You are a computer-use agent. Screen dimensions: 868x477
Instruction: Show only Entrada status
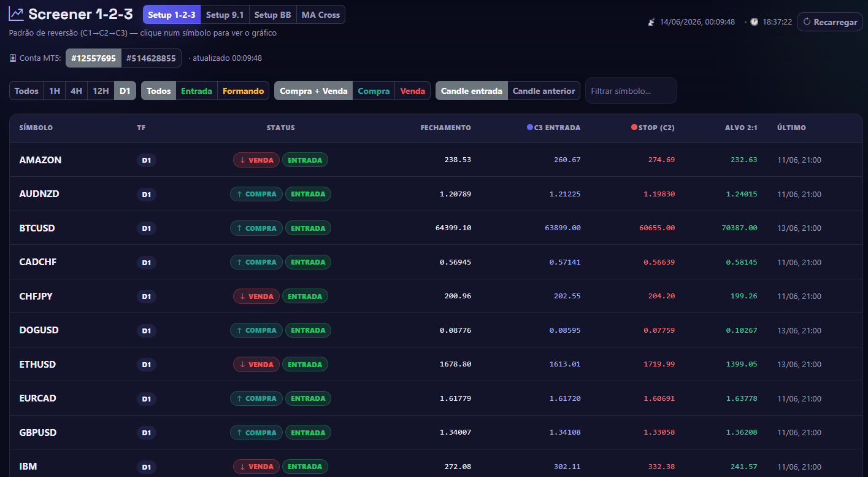tap(196, 91)
